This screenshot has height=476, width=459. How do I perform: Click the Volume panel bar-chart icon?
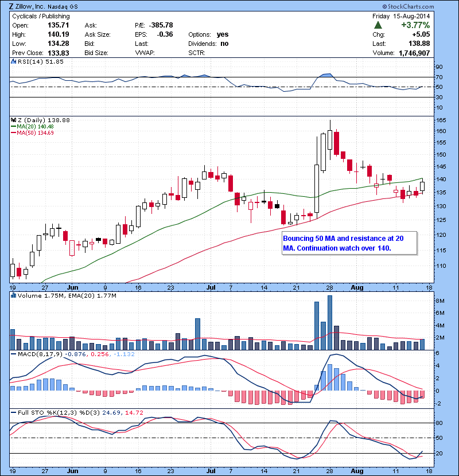click(x=13, y=295)
